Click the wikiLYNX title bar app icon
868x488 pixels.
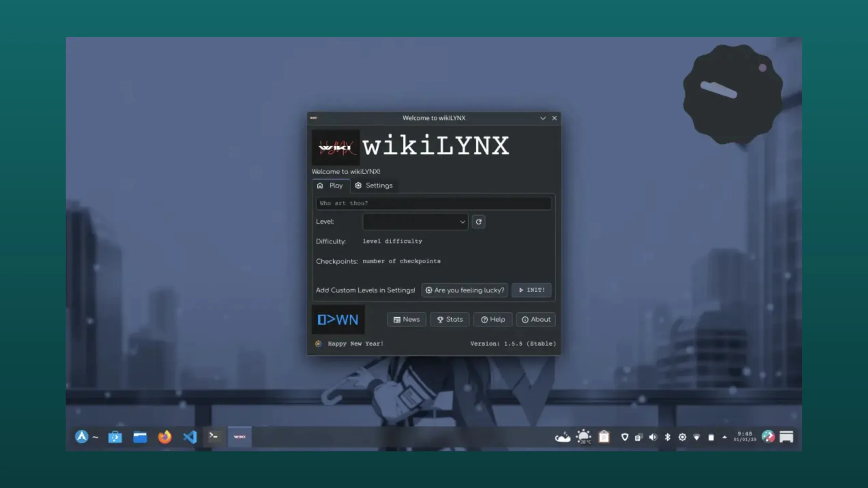(x=314, y=118)
